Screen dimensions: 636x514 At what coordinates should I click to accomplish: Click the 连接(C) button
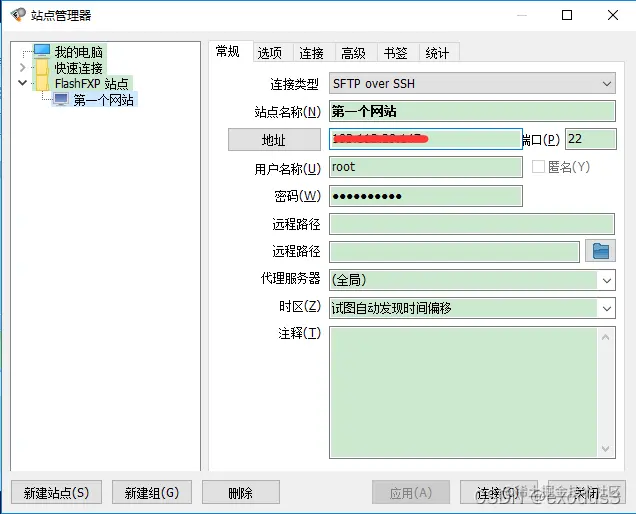[498, 492]
